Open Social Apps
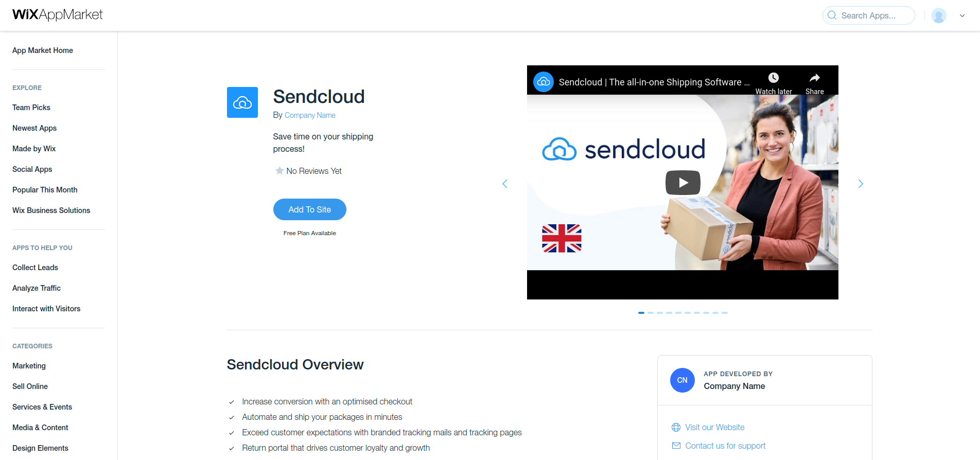This screenshot has height=460, width=980. [x=32, y=169]
